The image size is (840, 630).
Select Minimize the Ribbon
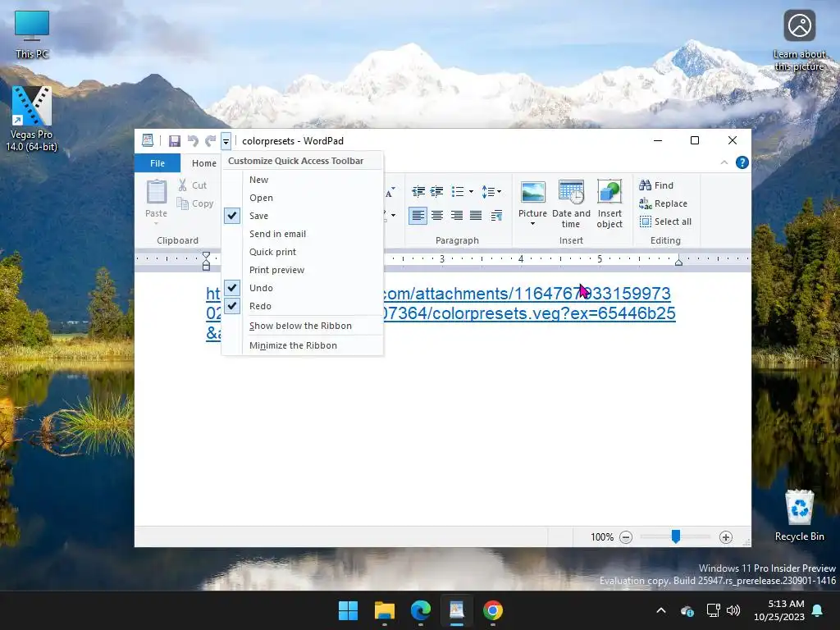coord(303,345)
